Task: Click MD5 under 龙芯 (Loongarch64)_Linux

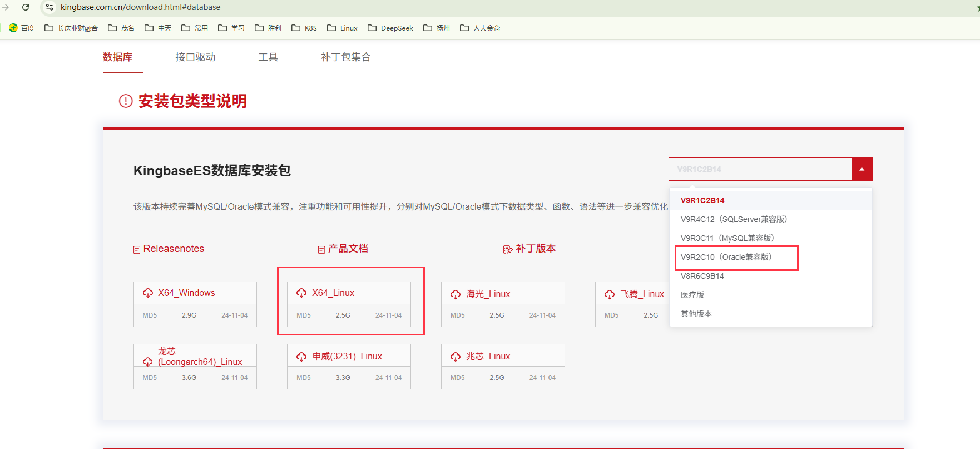Action: coord(150,378)
